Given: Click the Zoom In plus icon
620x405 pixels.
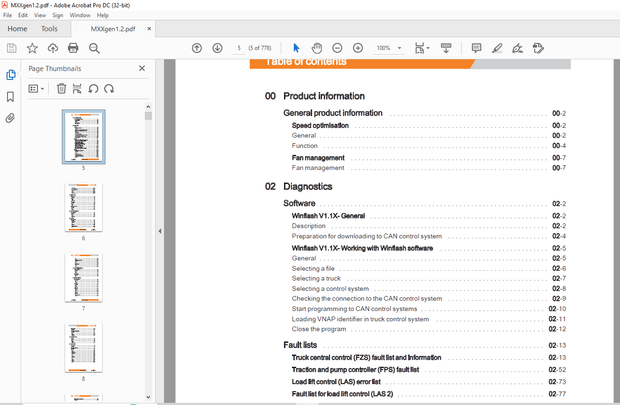Looking at the screenshot, I should coord(358,48).
